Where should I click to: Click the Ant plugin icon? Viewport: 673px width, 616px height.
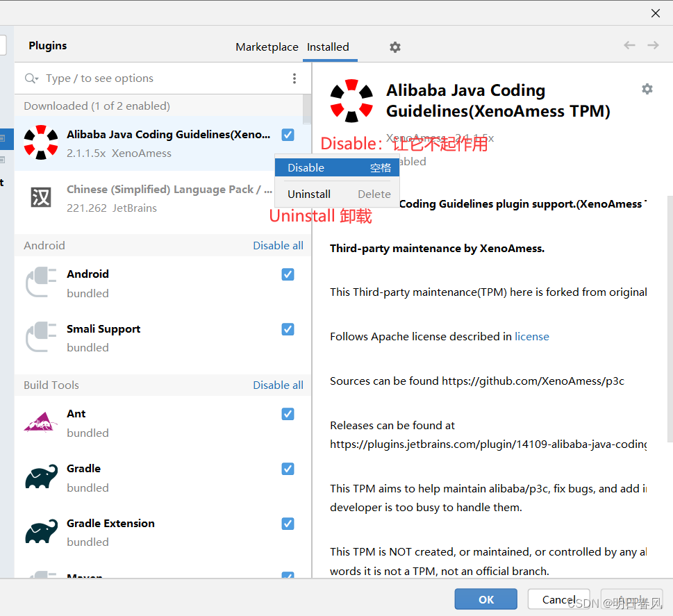(x=41, y=422)
